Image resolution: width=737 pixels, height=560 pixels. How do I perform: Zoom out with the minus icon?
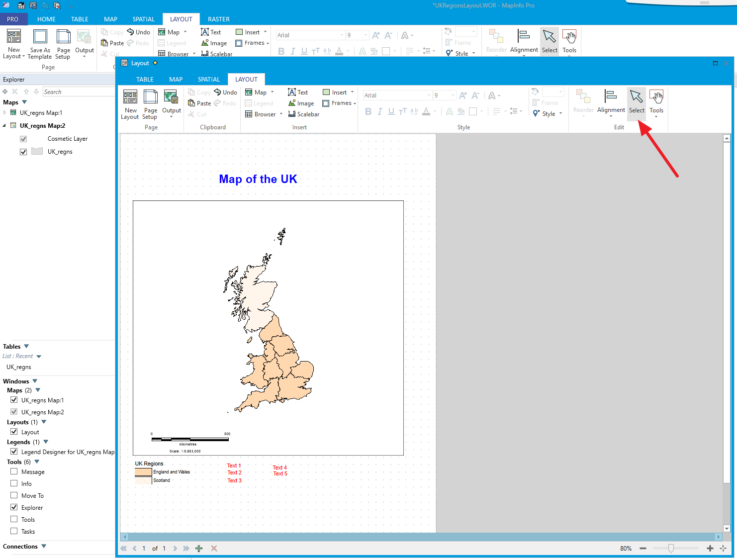(x=643, y=548)
